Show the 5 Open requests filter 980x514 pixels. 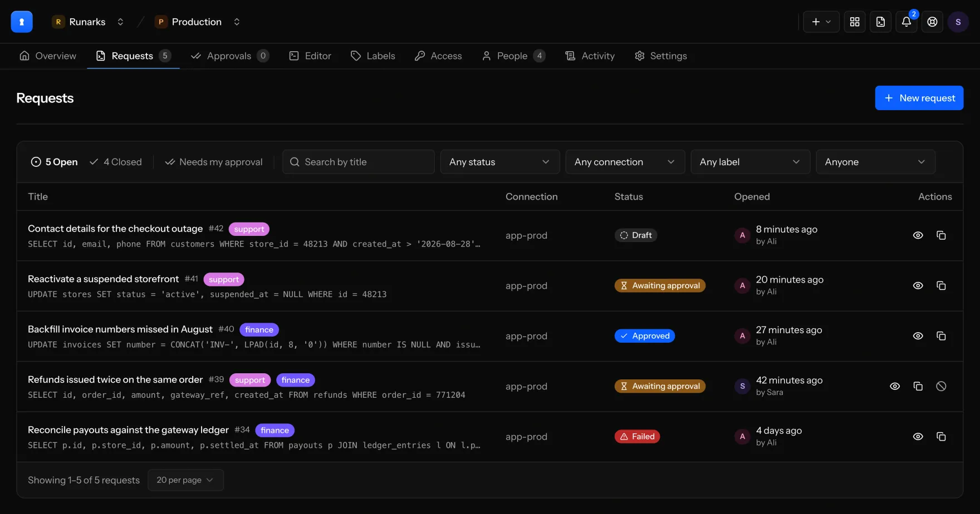[x=54, y=162]
